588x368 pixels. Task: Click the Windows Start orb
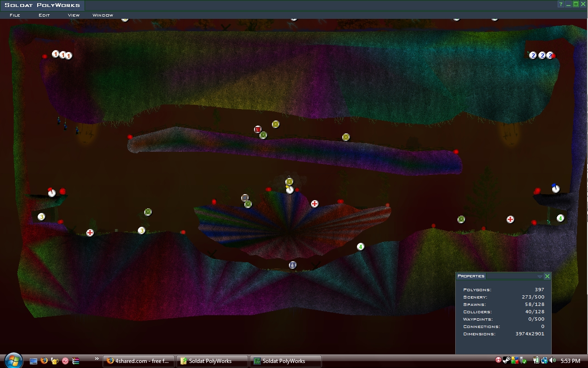click(x=13, y=360)
